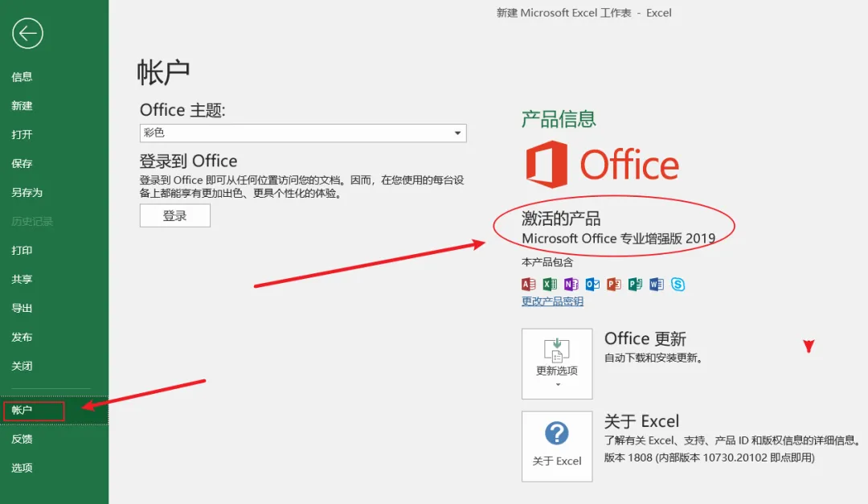Image resolution: width=868 pixels, height=504 pixels.
Task: Click the Skype for Business icon
Action: 678,284
